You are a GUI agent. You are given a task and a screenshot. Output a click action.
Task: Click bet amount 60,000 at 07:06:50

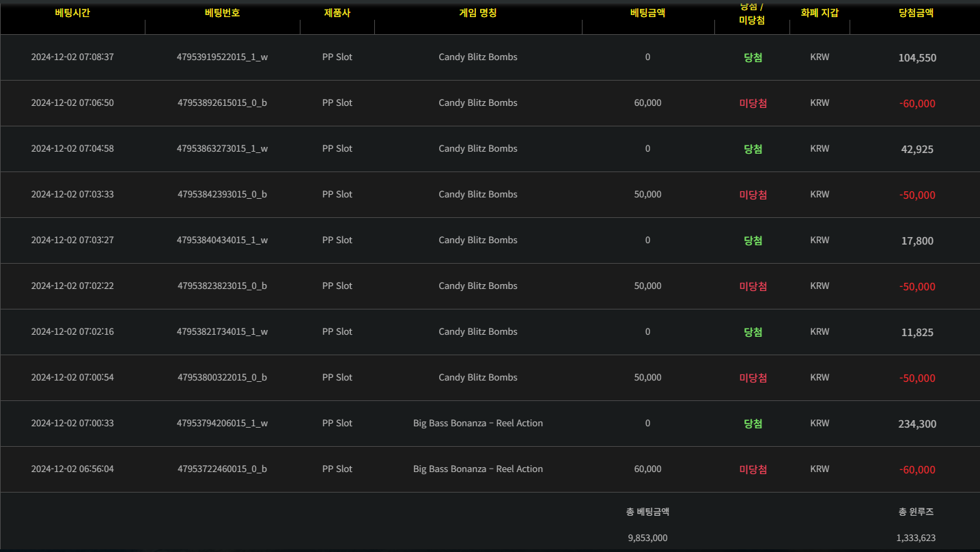tap(647, 103)
